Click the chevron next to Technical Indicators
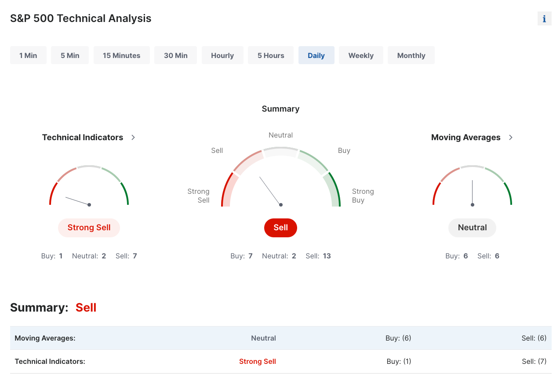Screen dimensions: 560x392 [x=133, y=138]
